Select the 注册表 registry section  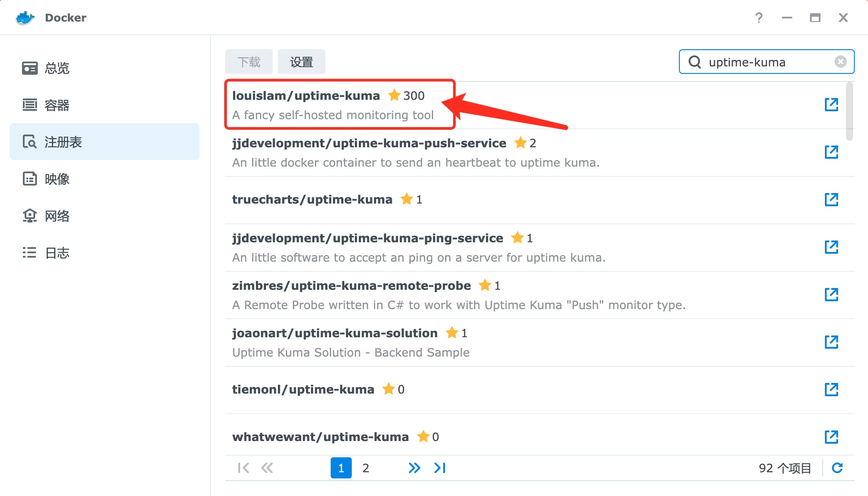(105, 142)
